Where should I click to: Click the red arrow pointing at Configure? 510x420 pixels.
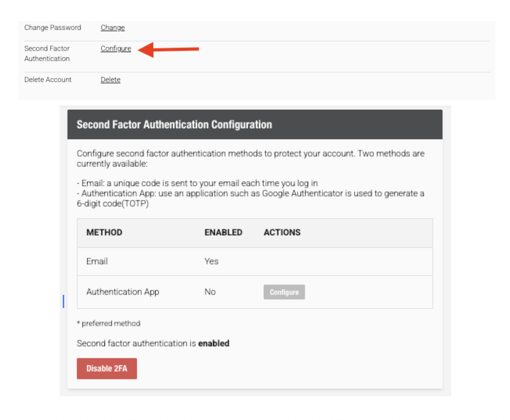pos(168,50)
